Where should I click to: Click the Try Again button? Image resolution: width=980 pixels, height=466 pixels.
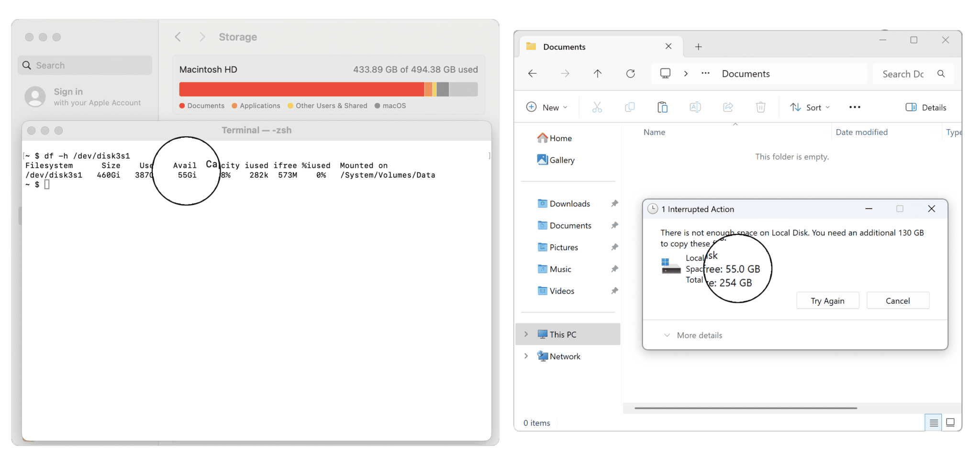(827, 300)
